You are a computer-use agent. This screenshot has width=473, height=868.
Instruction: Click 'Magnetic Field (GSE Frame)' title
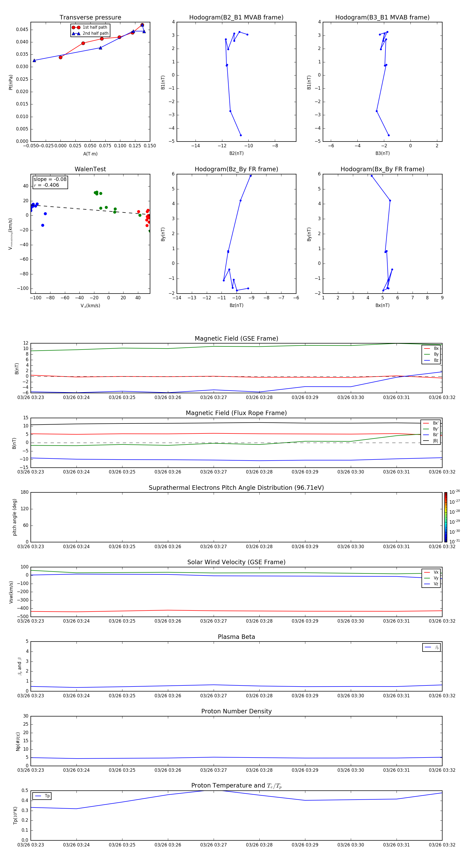point(236,339)
